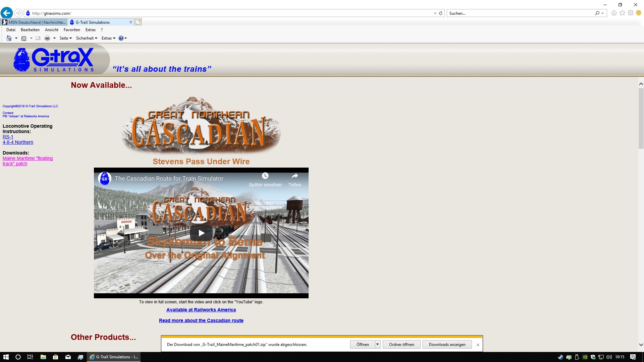Click the Steam tray icon
The image size is (644, 362).
pos(560,357)
